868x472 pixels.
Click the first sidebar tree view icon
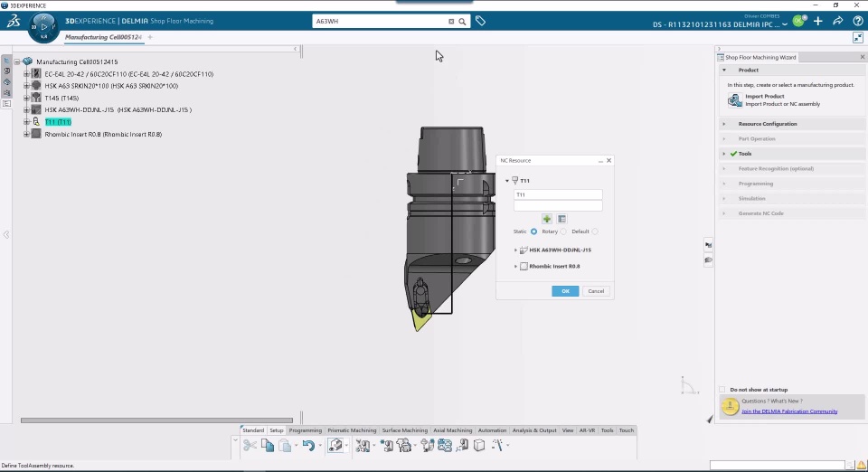click(6, 61)
